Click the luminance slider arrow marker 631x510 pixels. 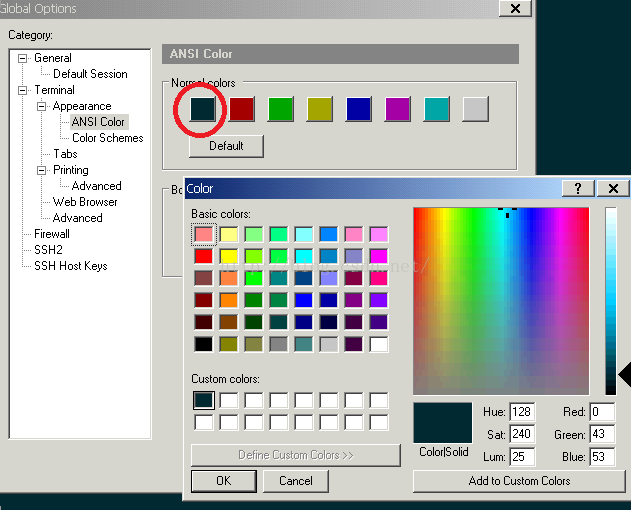pos(625,374)
